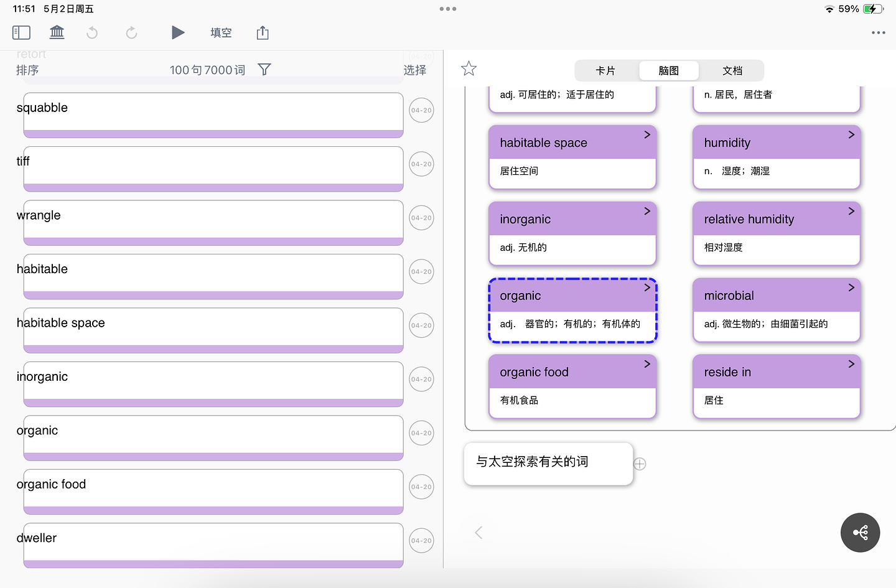Tap the definition 相对湿度
This screenshot has width=896, height=588.
(723, 248)
